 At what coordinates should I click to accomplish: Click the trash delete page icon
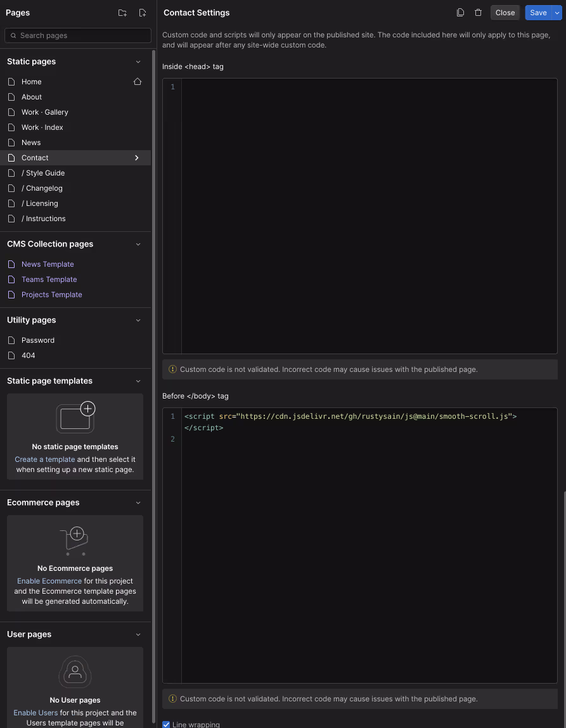[x=478, y=13]
